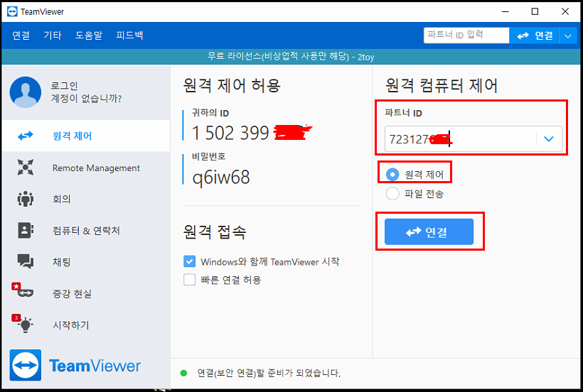Select the 원격 제어 radio button
Screen dimensions: 583x392
coord(392,175)
